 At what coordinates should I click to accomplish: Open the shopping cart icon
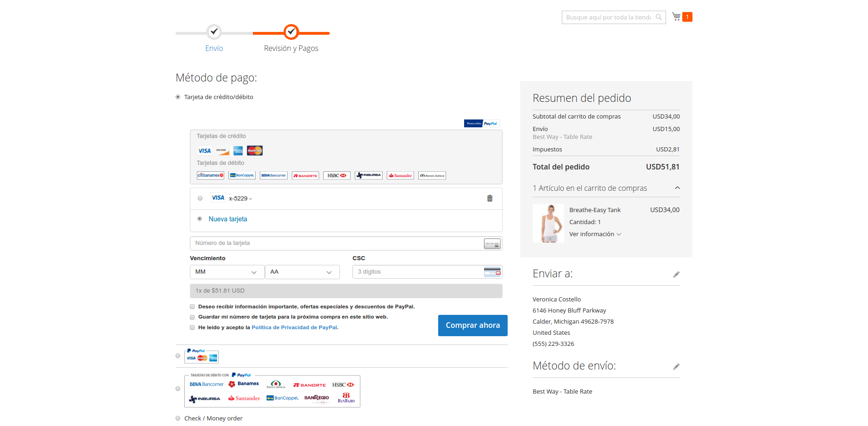(676, 17)
